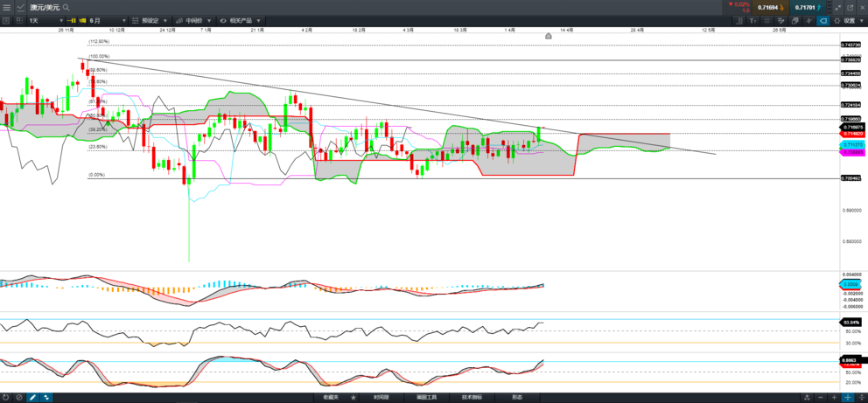Click the (112.80%) Fibonacci level label
The width and height of the screenshot is (868, 403).
pyautogui.click(x=99, y=41)
